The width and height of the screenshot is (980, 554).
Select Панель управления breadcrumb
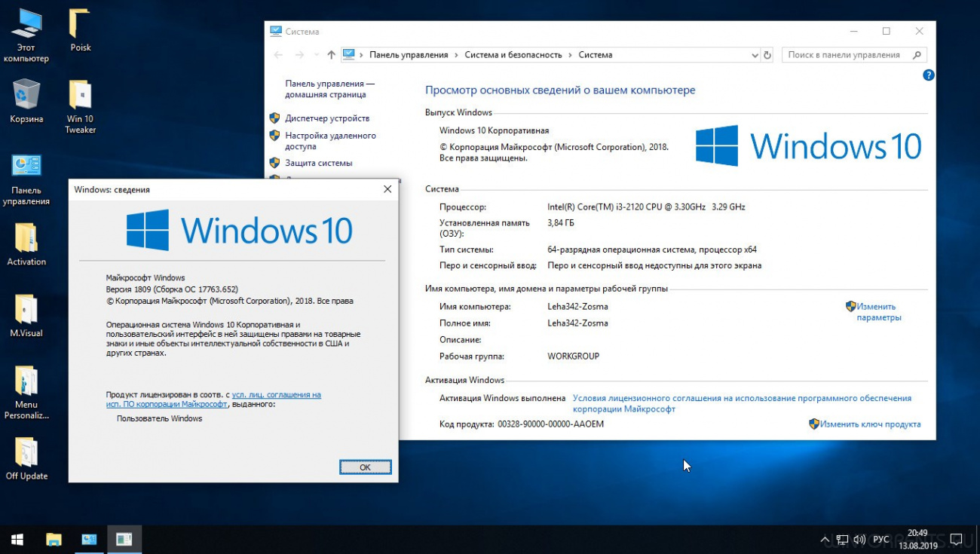click(409, 55)
